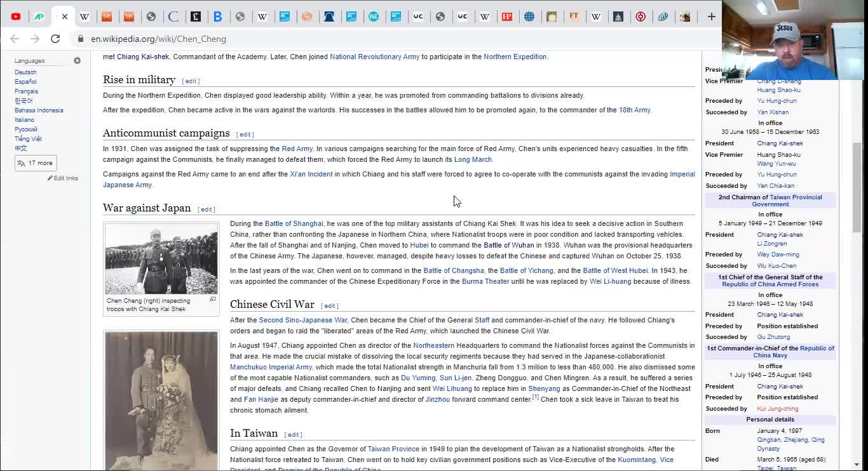Follow the 'Battle of Wuhan' link
The width and height of the screenshot is (868, 471).
click(x=509, y=245)
